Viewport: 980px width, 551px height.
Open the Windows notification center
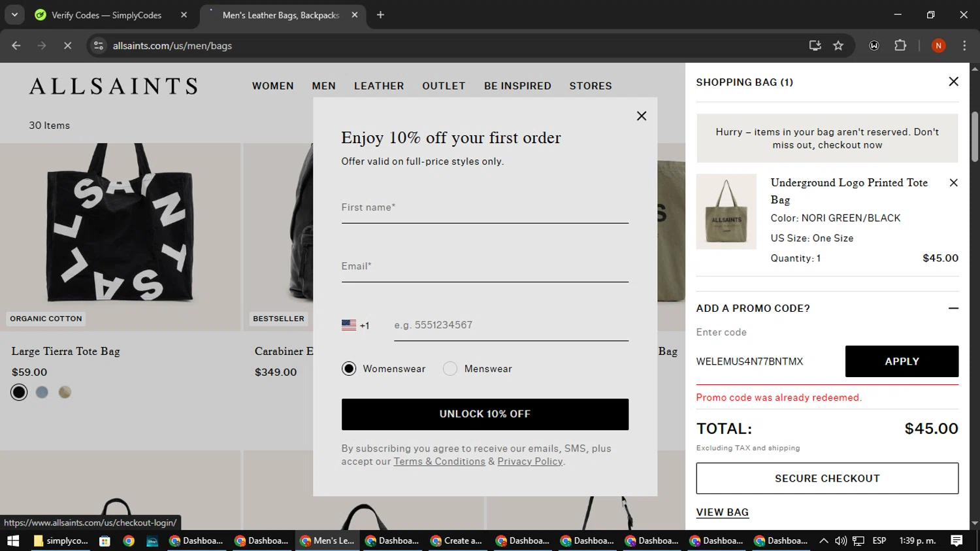pyautogui.click(x=956, y=541)
